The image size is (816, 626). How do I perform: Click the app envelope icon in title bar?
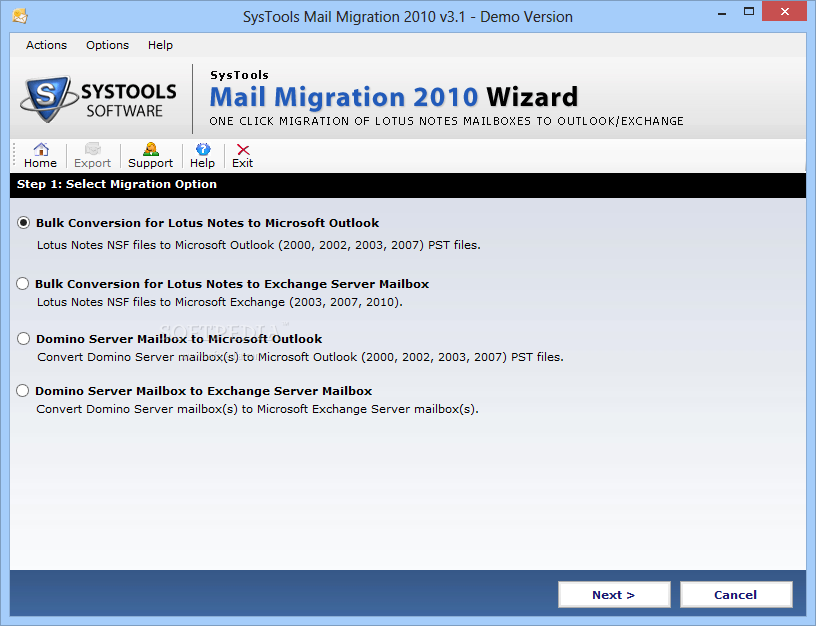click(x=20, y=16)
